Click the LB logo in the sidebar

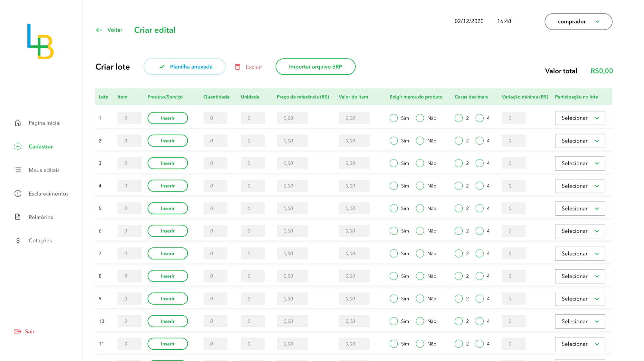(x=41, y=42)
